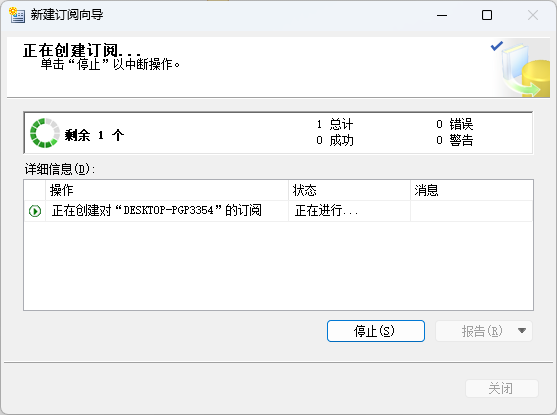Stop the subscription creation with 停止(S)
The height and width of the screenshot is (415, 557).
coord(376,331)
